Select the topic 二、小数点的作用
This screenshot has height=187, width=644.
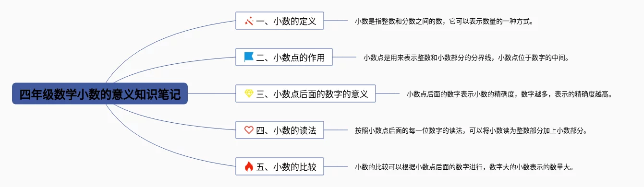284,58
